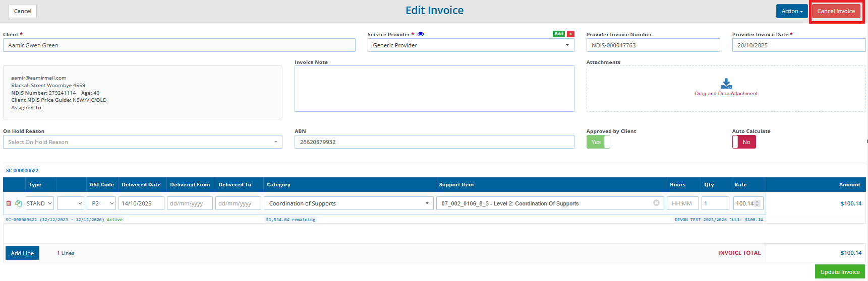This screenshot has height=281, width=868.
Task: Open the Category dropdown for Coordination of Supports
Action: 349,203
